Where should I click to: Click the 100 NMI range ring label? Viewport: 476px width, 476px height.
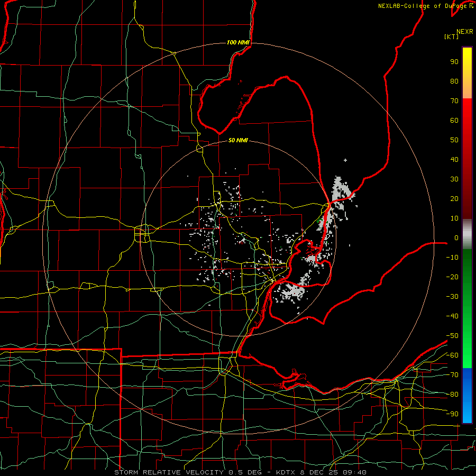(238, 42)
